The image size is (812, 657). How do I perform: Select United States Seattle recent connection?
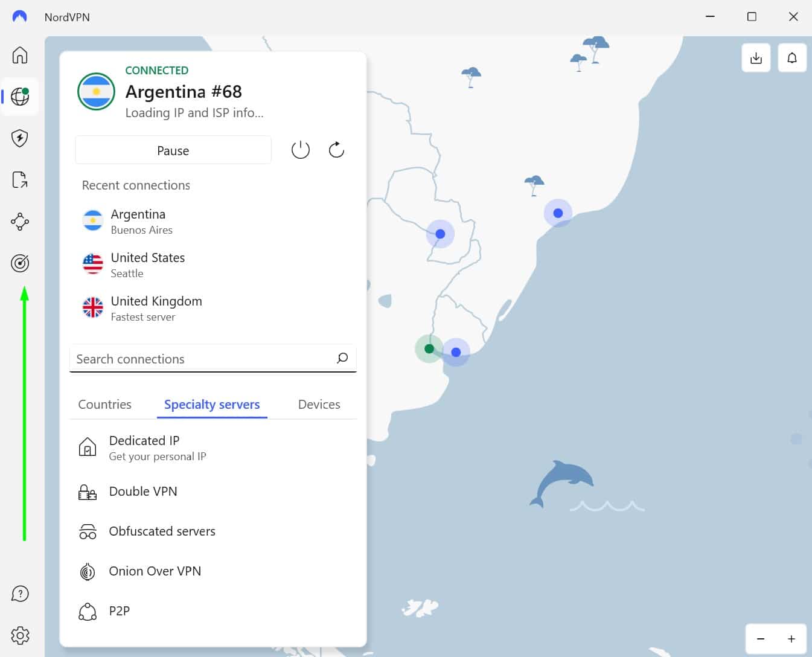click(213, 265)
